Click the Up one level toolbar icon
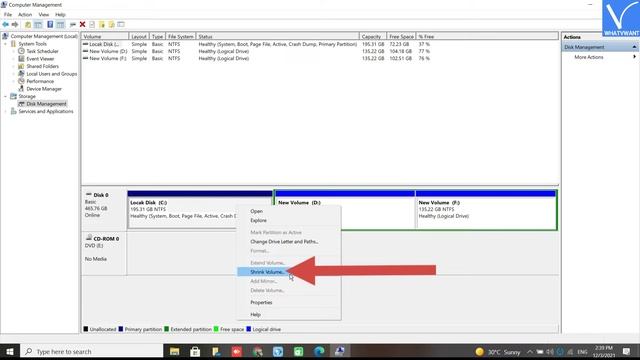This screenshot has height=360, width=640. 28,24
